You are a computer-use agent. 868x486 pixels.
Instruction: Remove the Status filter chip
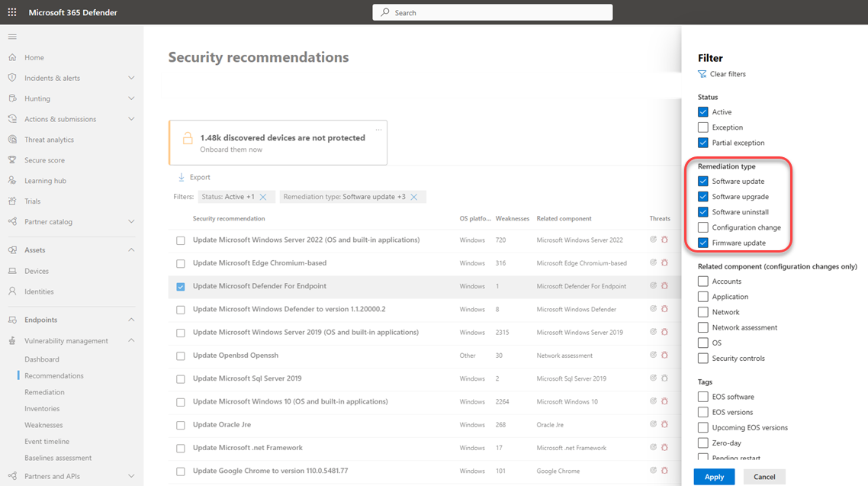click(x=263, y=197)
